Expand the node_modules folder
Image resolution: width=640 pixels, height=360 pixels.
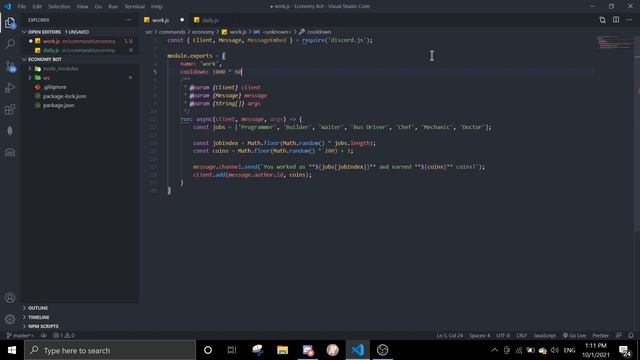click(60, 69)
